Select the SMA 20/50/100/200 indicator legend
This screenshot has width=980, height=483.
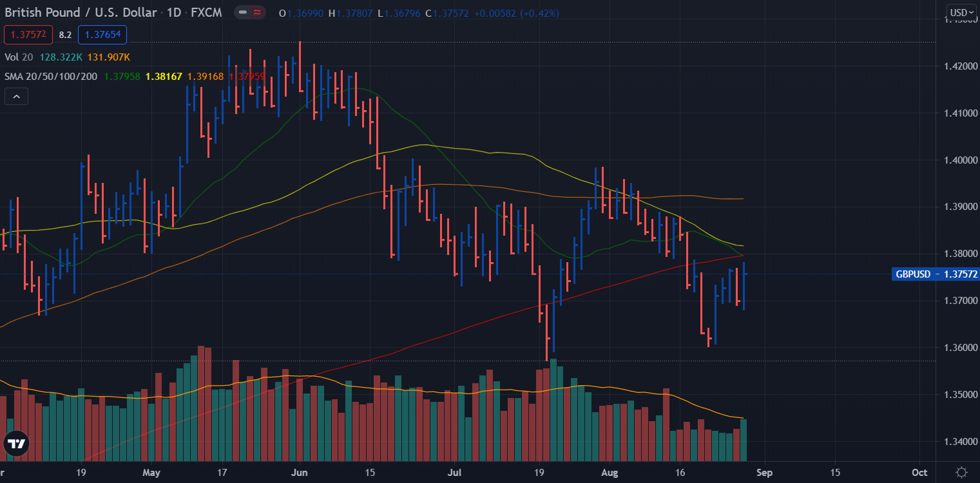[x=51, y=76]
